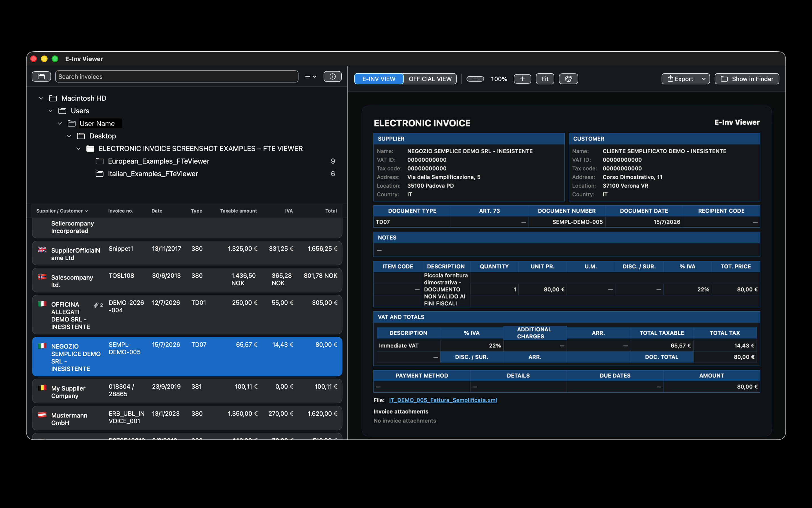Select the Sellercompany Incorporated row
This screenshot has width=812, height=508.
[187, 227]
